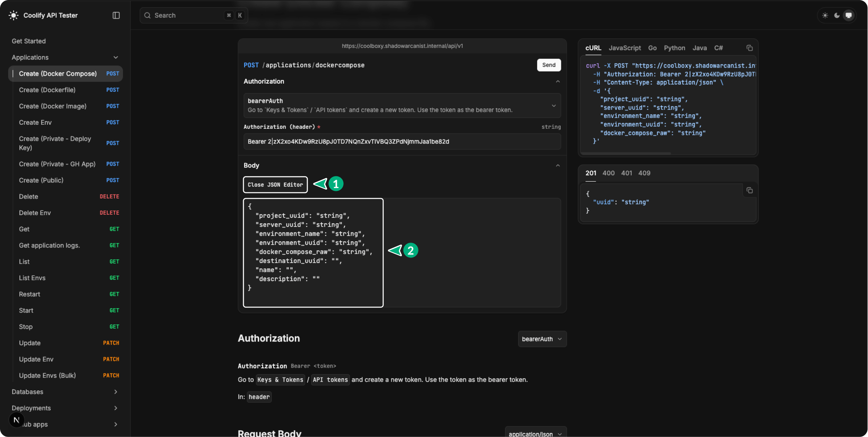Collapse the Body section chevron
Screen dimensions: 868x437
tap(558, 165)
